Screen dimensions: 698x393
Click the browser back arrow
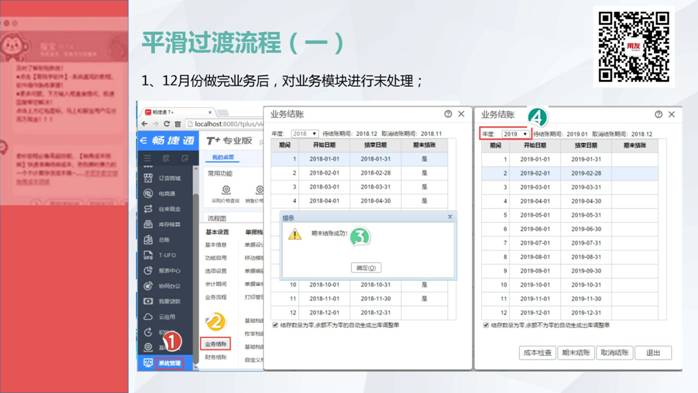pos(145,124)
